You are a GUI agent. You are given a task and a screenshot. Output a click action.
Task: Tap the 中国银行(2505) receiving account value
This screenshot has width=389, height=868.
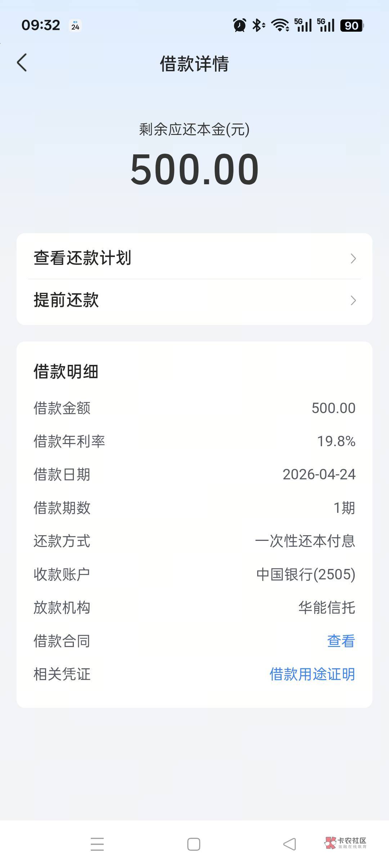[306, 574]
